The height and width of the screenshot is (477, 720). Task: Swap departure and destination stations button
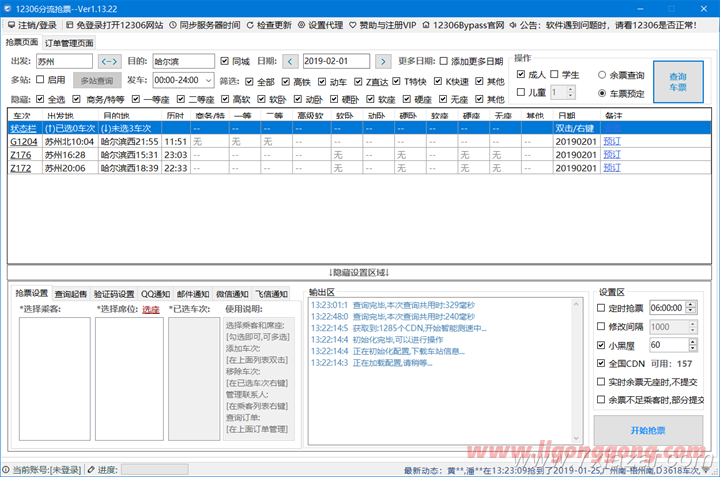point(109,61)
